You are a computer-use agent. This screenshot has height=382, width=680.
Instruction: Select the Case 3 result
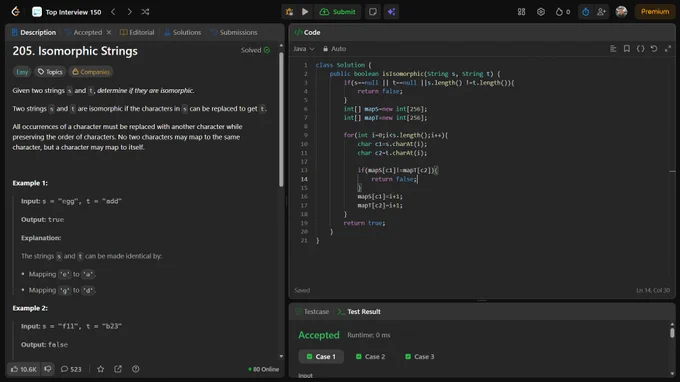[419, 357]
